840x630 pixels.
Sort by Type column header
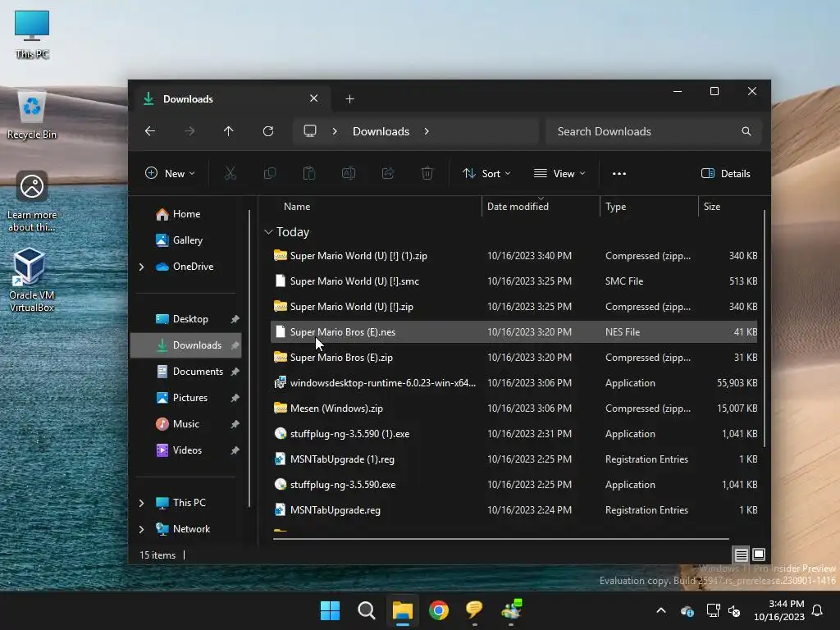tap(649, 207)
